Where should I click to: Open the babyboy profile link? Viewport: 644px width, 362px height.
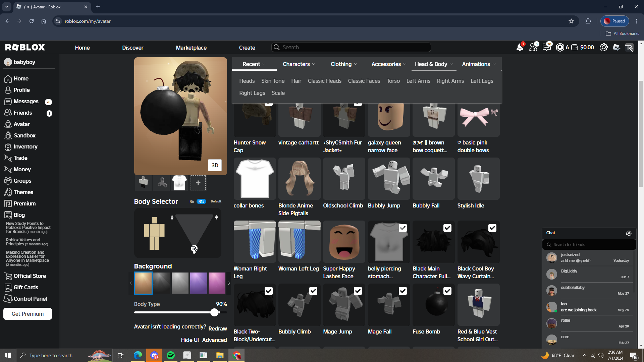coord(20,62)
